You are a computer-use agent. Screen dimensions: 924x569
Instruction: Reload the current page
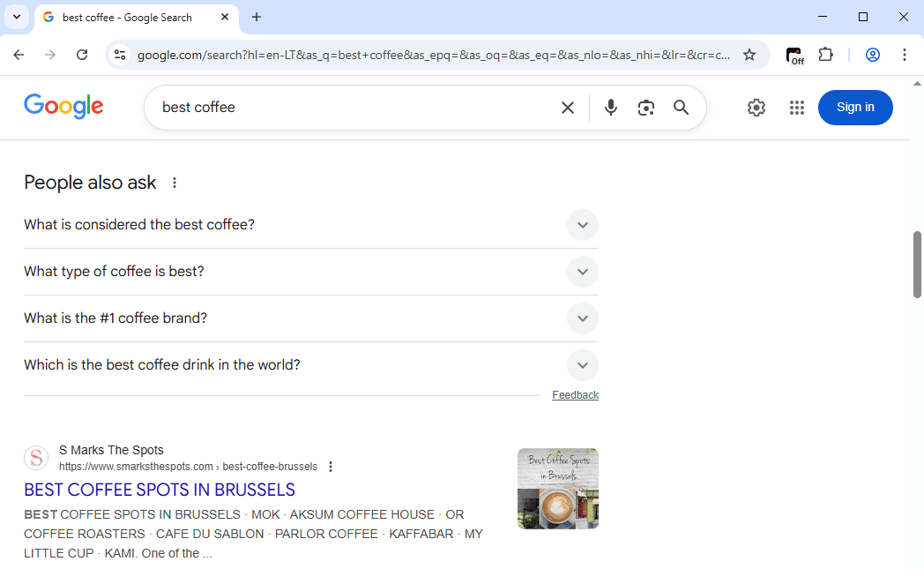pos(82,55)
